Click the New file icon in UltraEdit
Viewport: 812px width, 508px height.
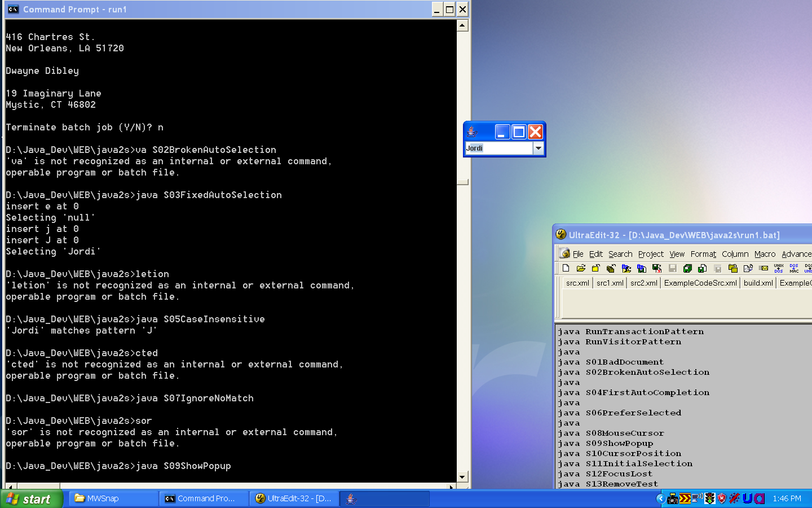click(566, 268)
